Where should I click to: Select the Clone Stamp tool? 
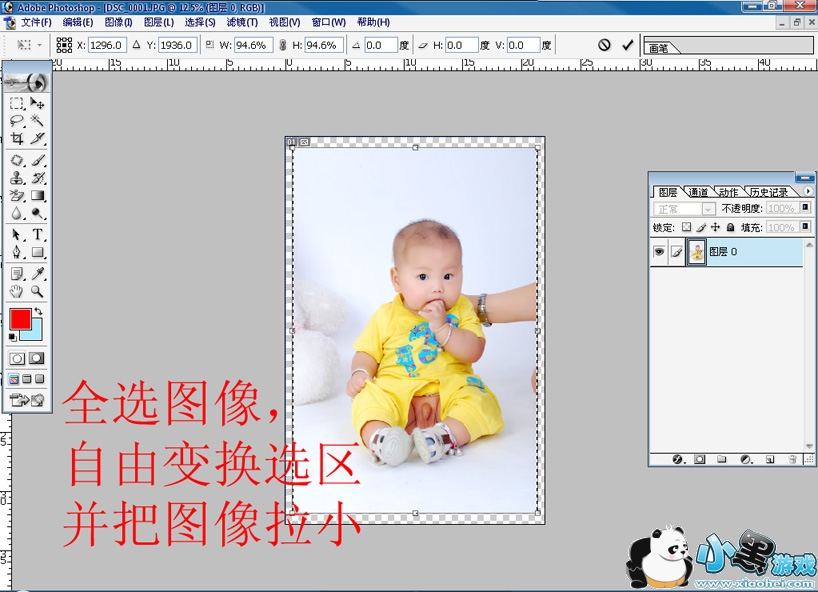tap(17, 178)
